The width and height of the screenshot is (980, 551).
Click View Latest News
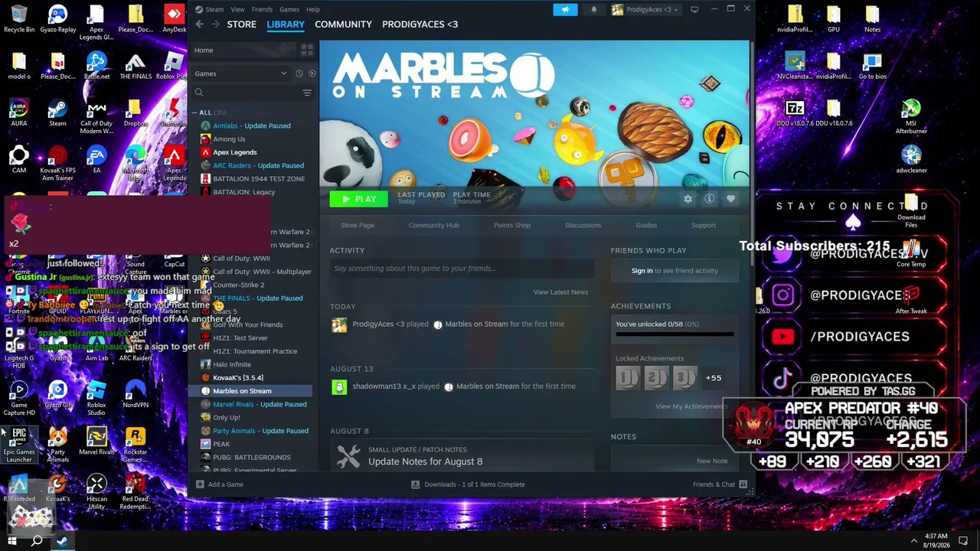(x=560, y=292)
